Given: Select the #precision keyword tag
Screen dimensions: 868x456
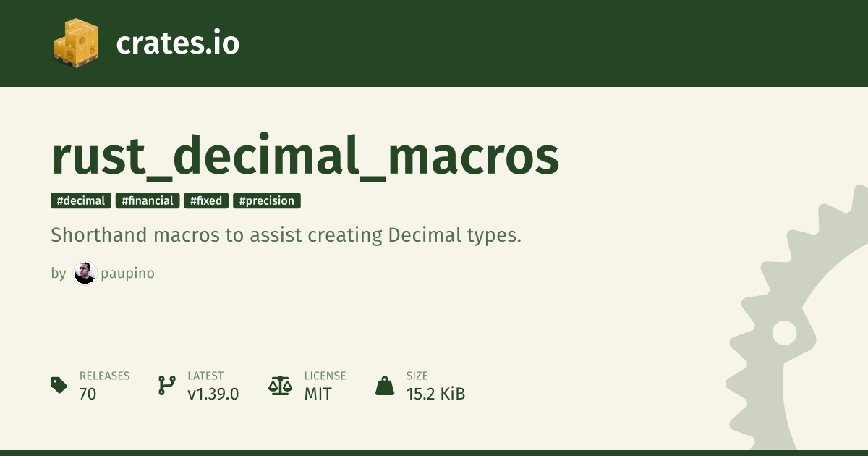Looking at the screenshot, I should coord(266,201).
